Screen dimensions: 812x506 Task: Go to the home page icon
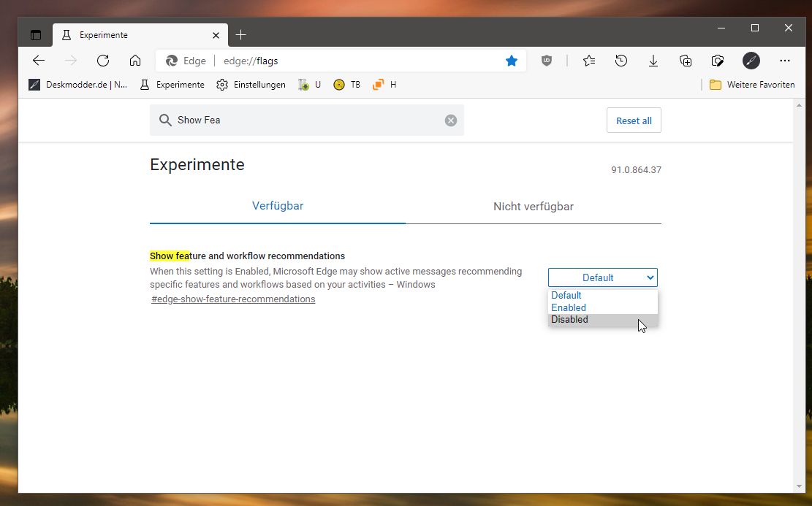coord(135,61)
